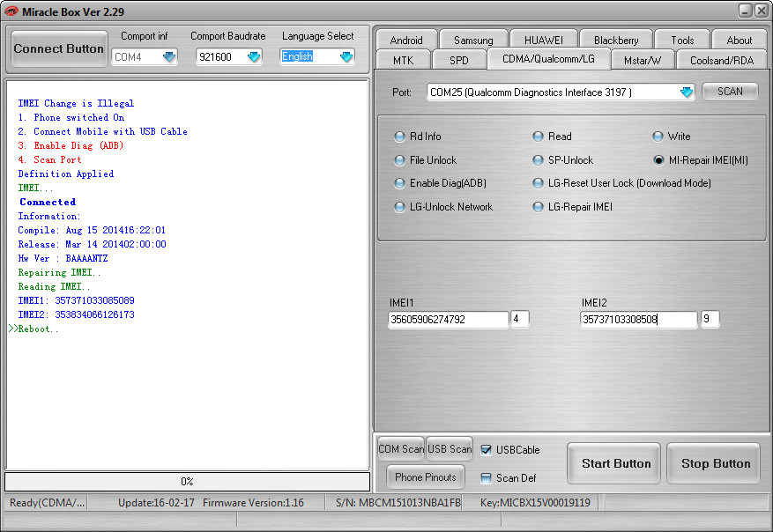Click the IMEI2 number input field
Viewport: 773px width, 532px height.
pos(639,319)
